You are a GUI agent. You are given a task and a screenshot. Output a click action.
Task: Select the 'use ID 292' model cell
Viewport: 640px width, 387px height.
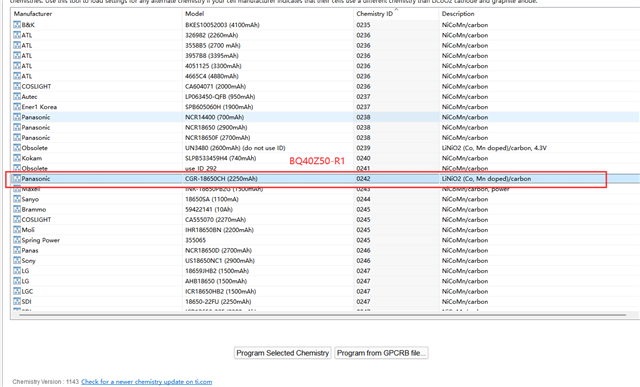(201, 168)
